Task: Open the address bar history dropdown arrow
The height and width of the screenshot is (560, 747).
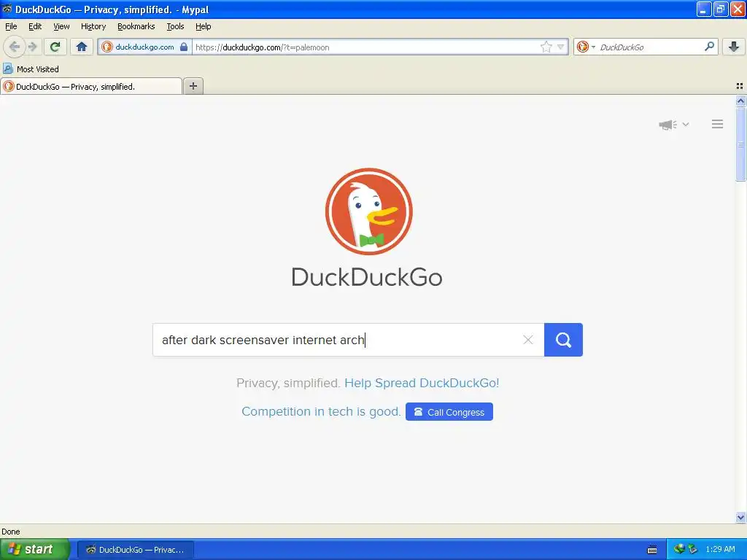Action: (x=561, y=47)
